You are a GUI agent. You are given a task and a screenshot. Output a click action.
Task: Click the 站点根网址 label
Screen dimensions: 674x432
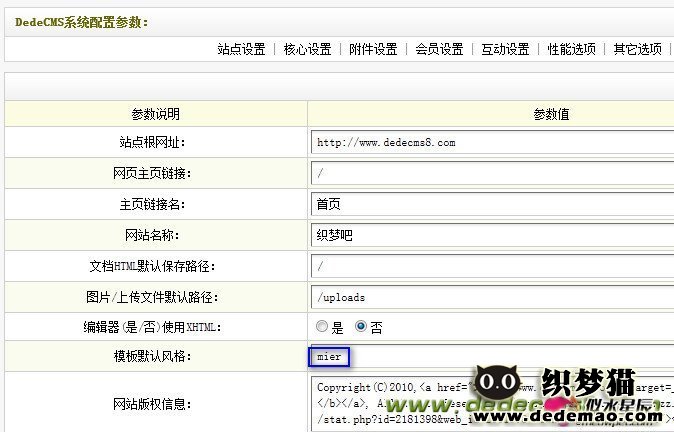(153, 142)
